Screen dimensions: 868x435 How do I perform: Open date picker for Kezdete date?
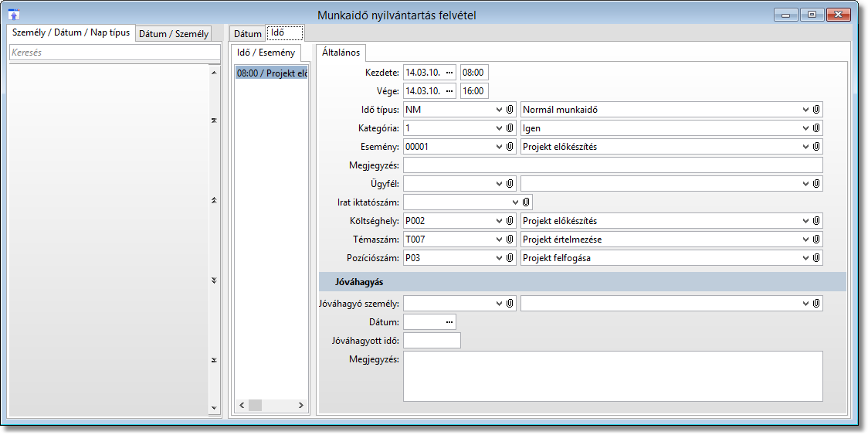coord(449,73)
